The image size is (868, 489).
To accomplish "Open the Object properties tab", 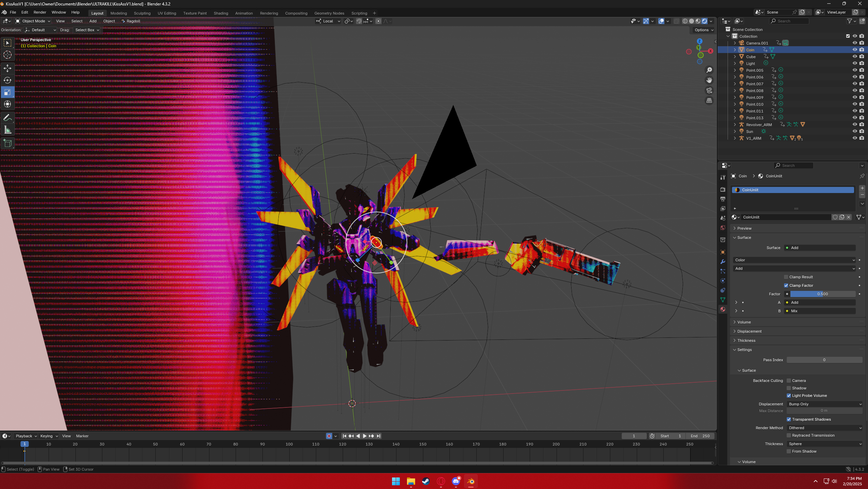I will (x=723, y=252).
